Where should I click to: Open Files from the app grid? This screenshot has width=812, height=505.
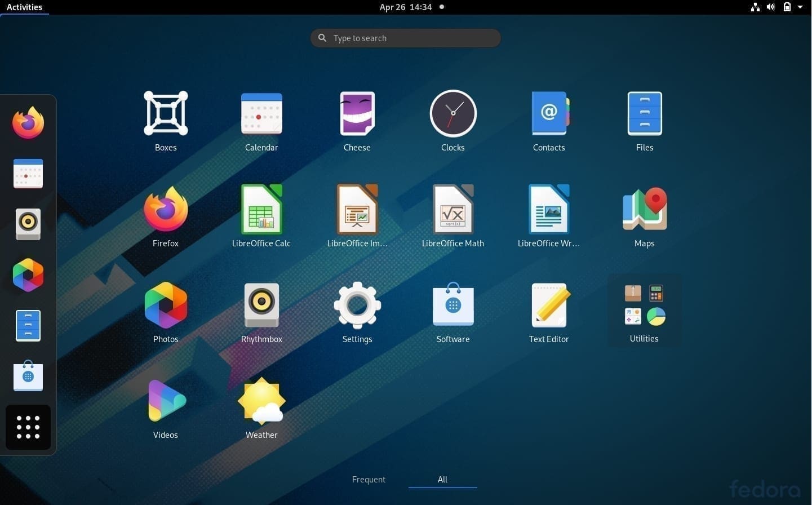coord(645,113)
